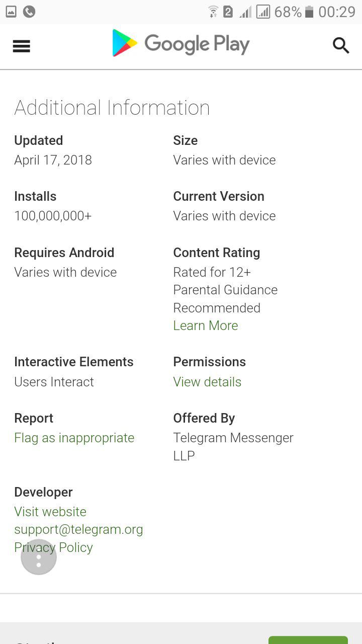Flag the app as inappropriate

74,438
